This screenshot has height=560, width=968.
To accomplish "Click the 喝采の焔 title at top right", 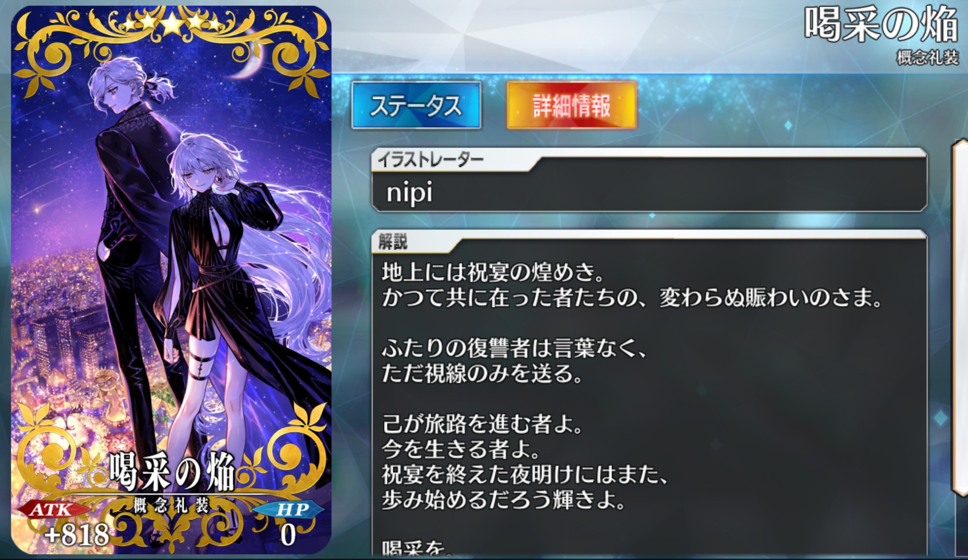I will [x=881, y=26].
